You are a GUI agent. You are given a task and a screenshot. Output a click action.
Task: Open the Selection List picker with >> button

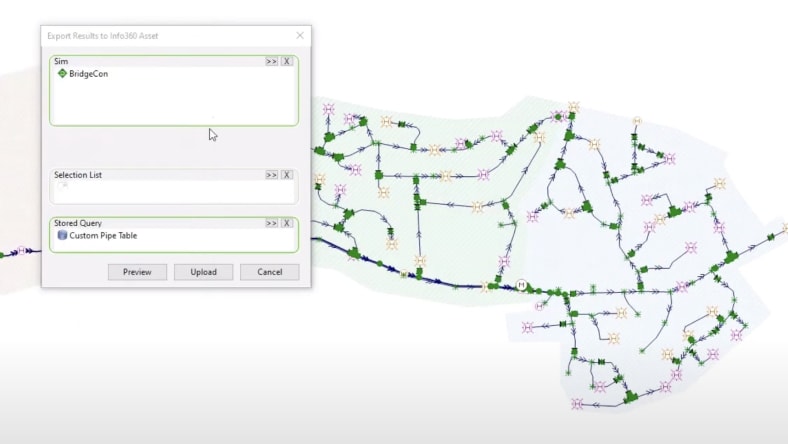click(x=271, y=175)
